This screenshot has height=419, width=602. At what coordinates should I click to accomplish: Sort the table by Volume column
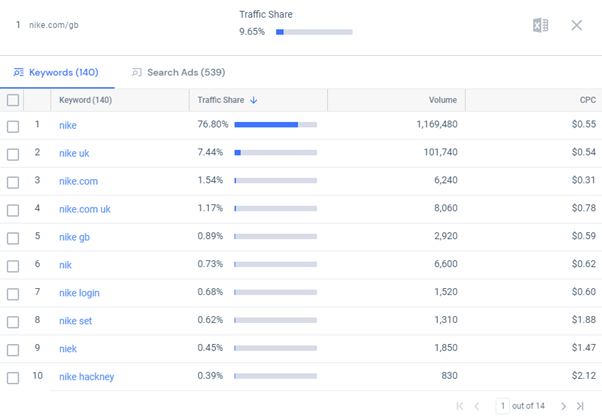[442, 100]
